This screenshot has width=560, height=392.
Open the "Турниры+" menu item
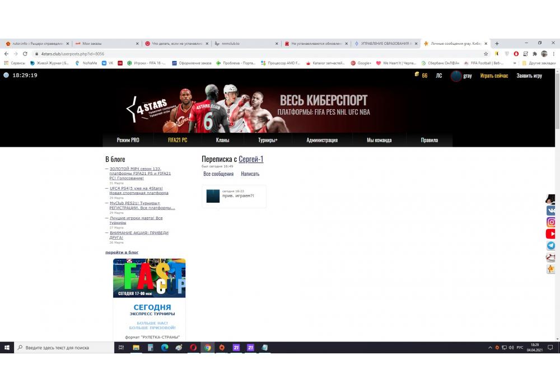268,140
